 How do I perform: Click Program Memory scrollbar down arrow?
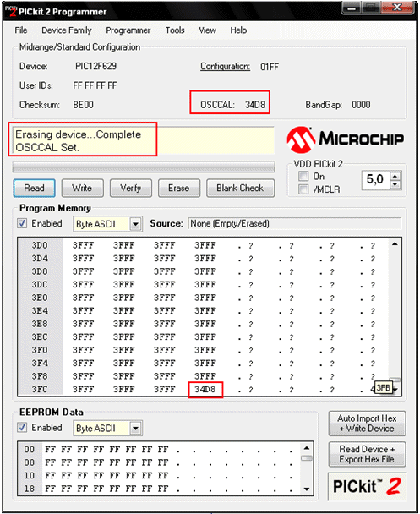click(x=395, y=390)
